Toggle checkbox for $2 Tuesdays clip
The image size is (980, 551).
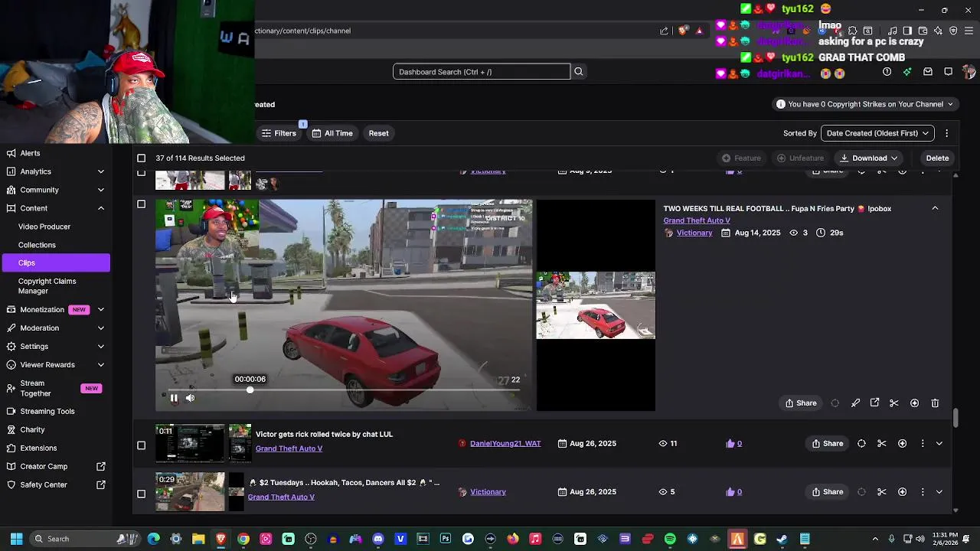[141, 494]
